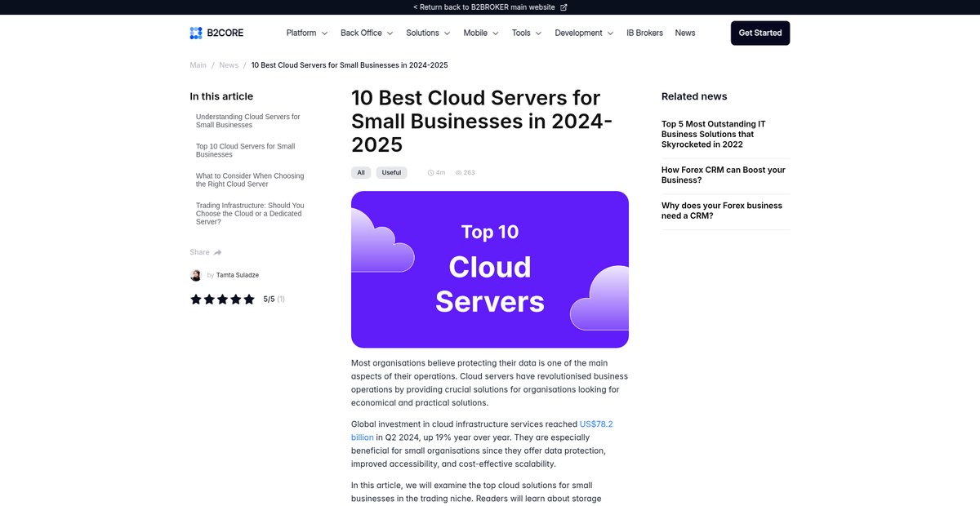Click the external link icon in top banner
The image size is (980, 506).
point(563,7)
